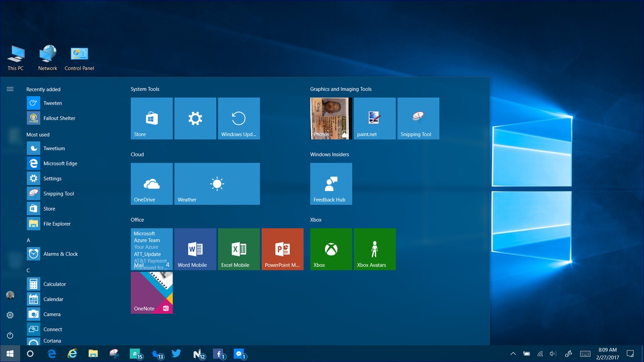Open Connect from the app list
Screen dimensions: 644x362
coord(70,329)
